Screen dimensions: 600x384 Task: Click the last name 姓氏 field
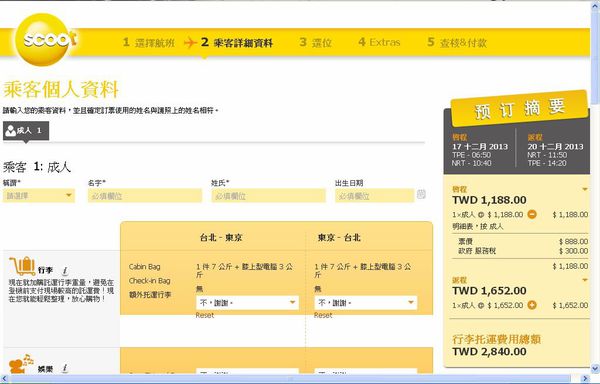point(268,196)
